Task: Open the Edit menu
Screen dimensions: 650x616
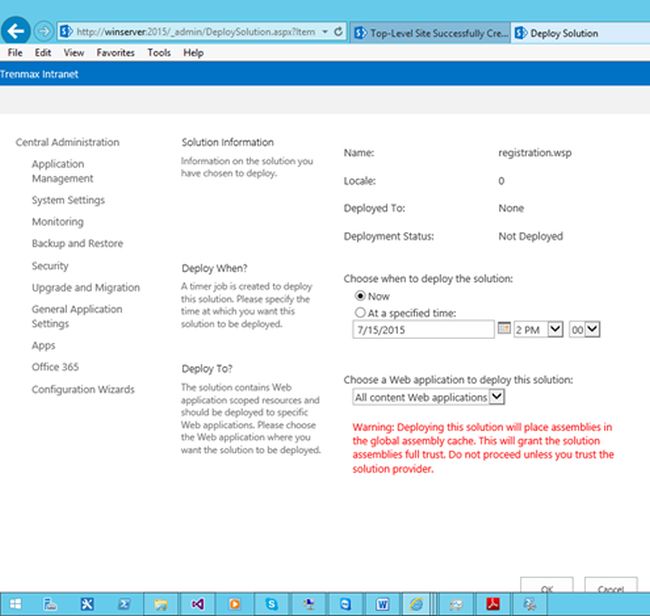Action: tap(43, 53)
